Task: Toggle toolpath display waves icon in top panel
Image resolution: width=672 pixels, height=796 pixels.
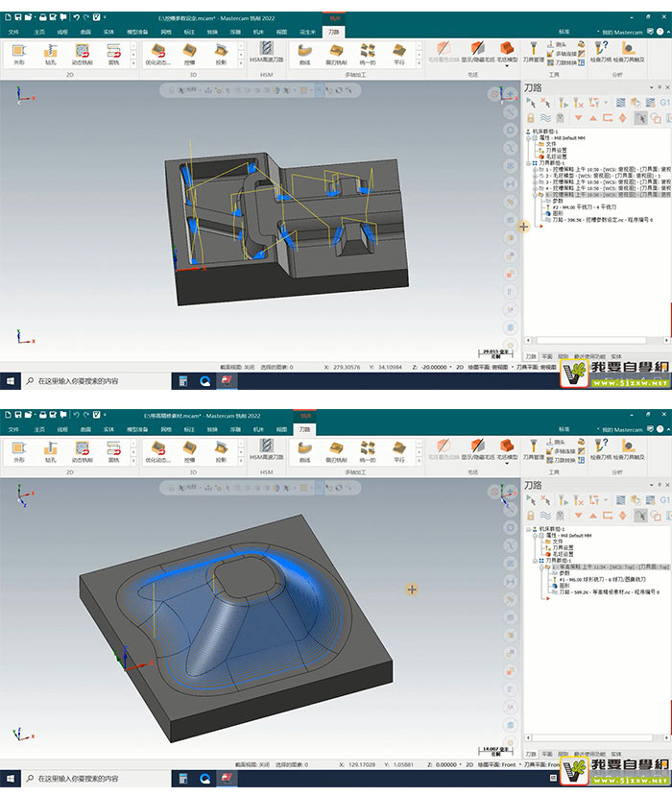Action: (545, 118)
